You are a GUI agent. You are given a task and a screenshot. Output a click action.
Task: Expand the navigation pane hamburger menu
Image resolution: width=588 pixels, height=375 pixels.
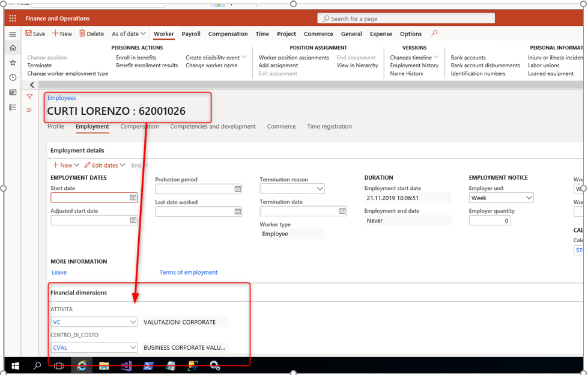pyautogui.click(x=13, y=34)
